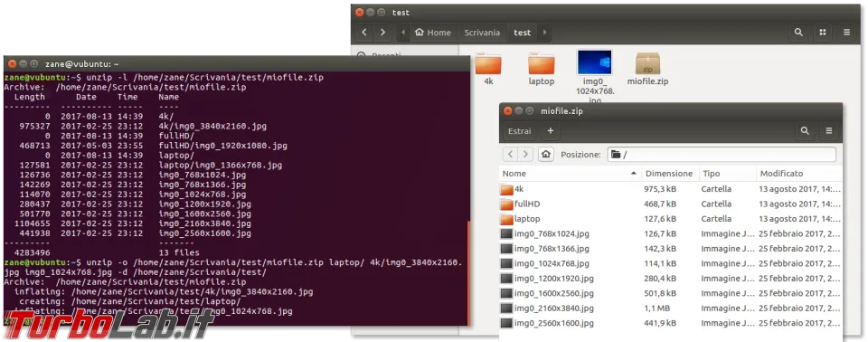This screenshot has height=342, width=868.
Task: Sort archive list by Tipo column
Action: (x=727, y=174)
